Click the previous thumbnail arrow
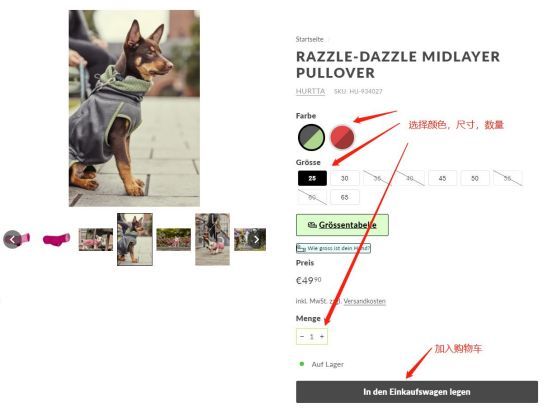 click(x=12, y=239)
